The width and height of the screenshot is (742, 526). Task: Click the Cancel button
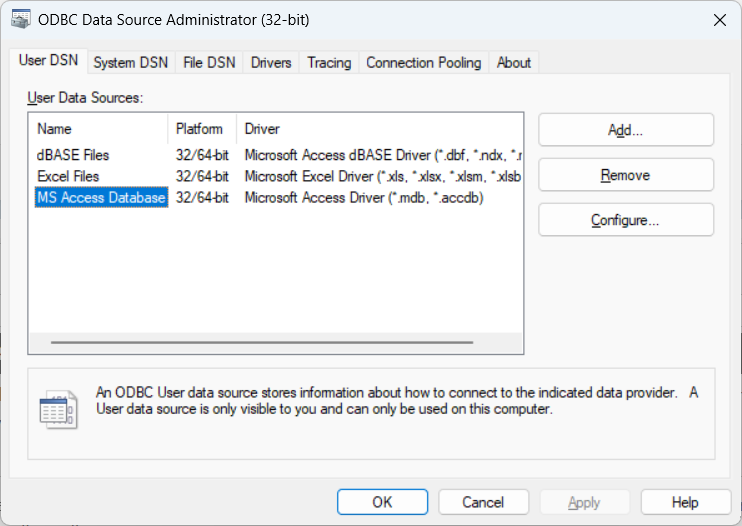pyautogui.click(x=483, y=502)
